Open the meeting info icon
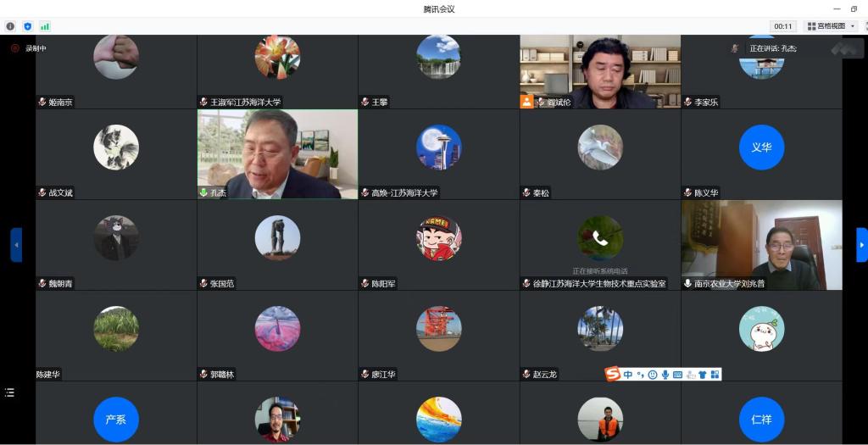Screen dimensions: 868x445 (10, 26)
